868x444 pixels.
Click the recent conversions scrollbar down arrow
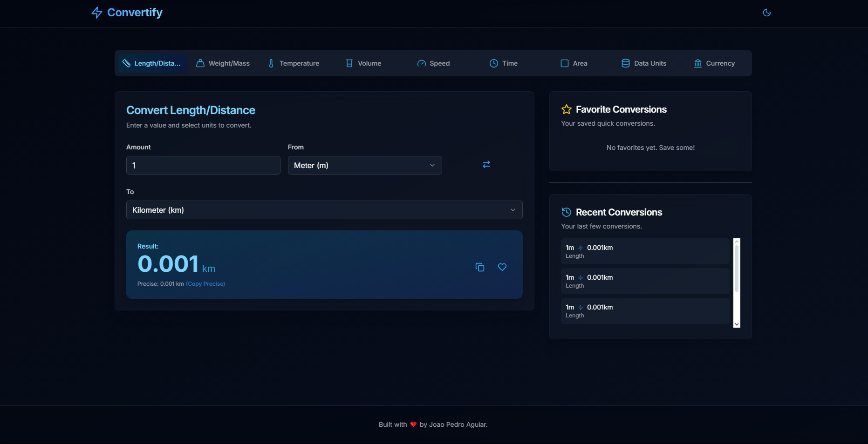click(x=737, y=324)
